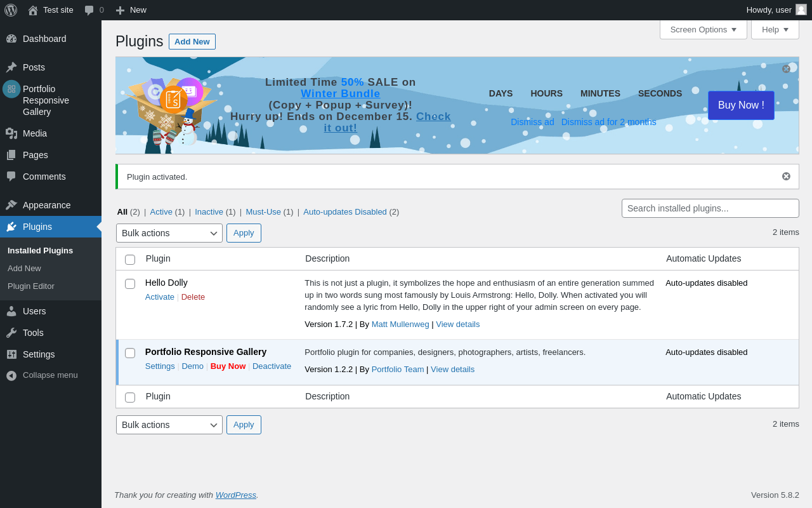
Task: Close the Winter Bundle sale banner
Action: [786, 69]
